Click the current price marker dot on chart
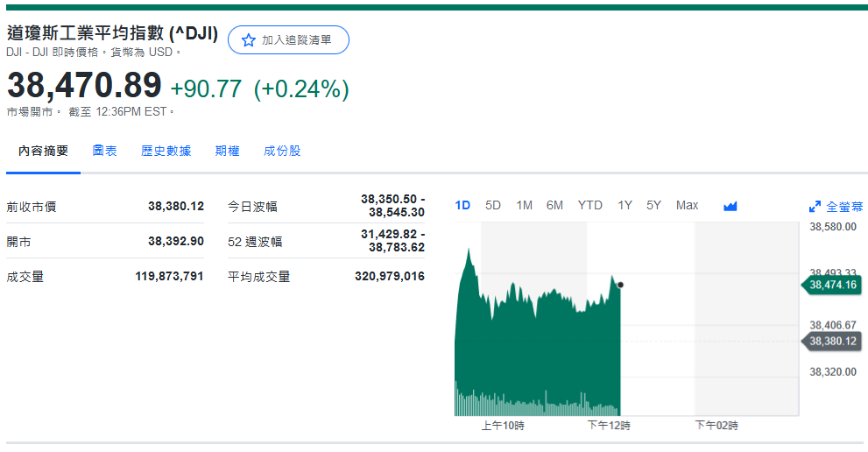Image resolution: width=868 pixels, height=452 pixels. (620, 285)
